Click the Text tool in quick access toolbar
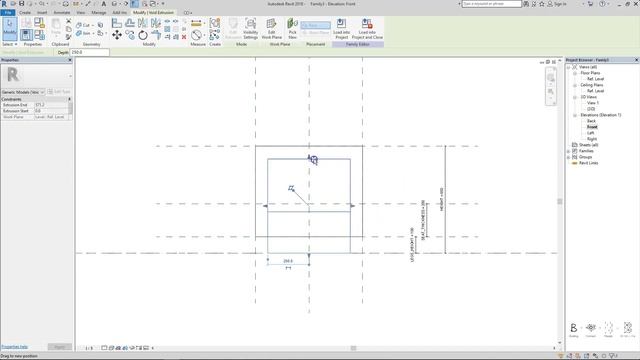Viewport: 640px width, 360px height. (x=104, y=4)
